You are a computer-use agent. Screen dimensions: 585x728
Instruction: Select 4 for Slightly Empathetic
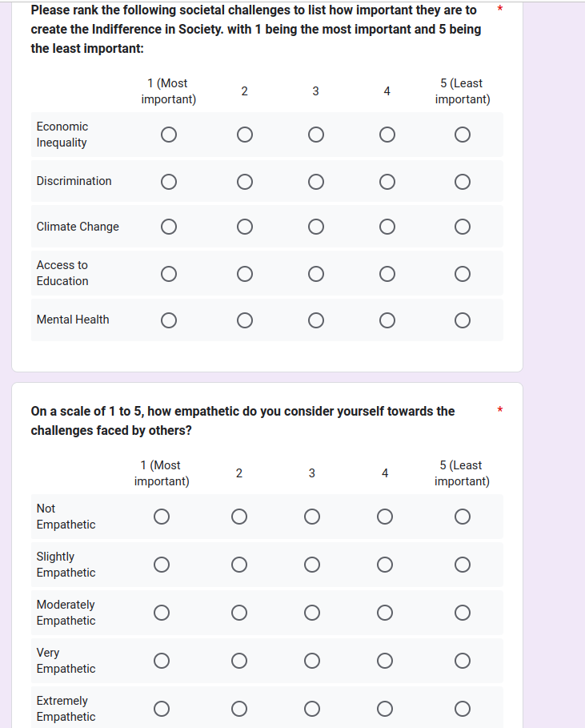pyautogui.click(x=385, y=565)
